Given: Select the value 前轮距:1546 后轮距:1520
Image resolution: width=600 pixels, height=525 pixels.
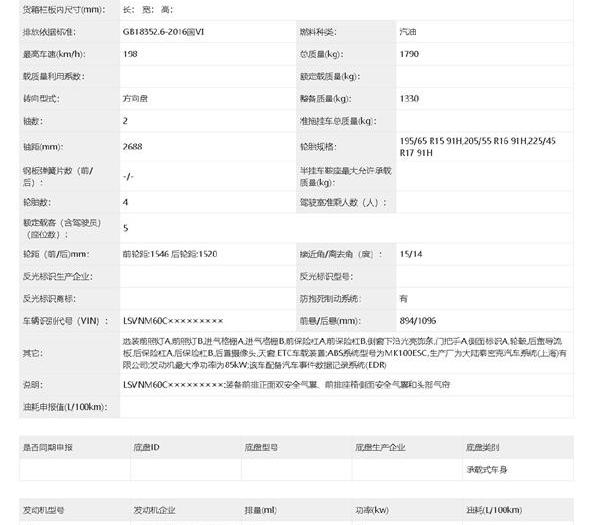Looking at the screenshot, I should [170, 254].
